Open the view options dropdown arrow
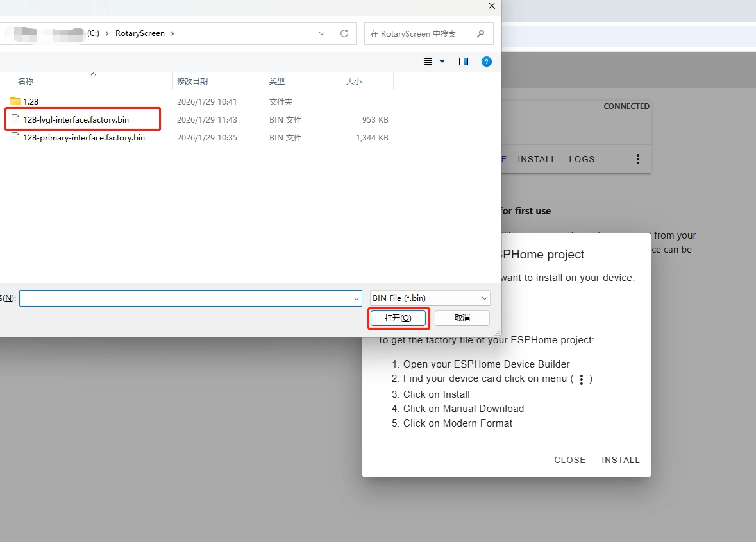 [442, 62]
